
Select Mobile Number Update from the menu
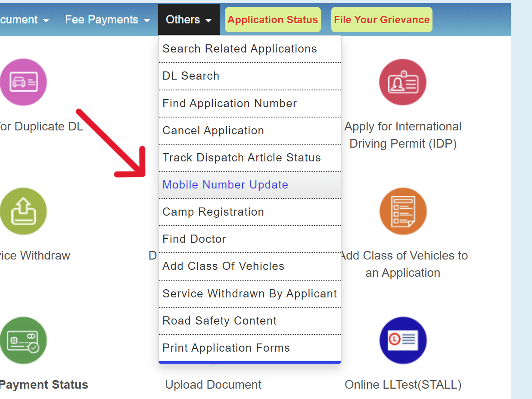(x=225, y=185)
